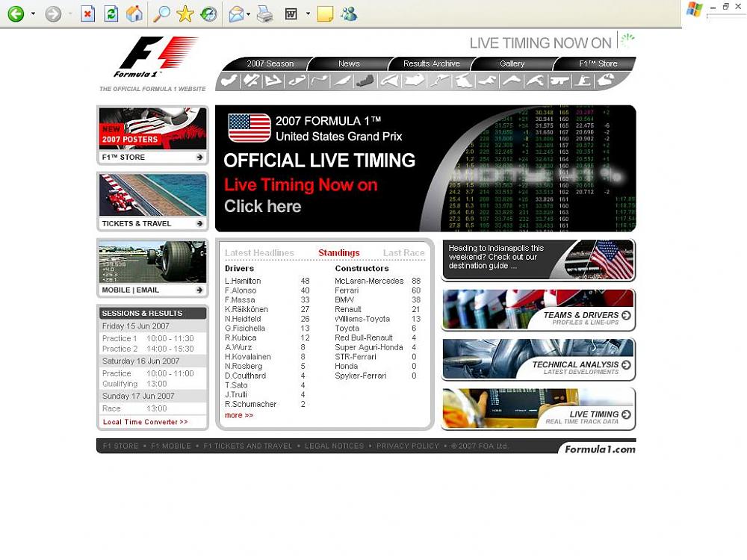
Task: Click the grey Forward button
Action: pos(53,13)
